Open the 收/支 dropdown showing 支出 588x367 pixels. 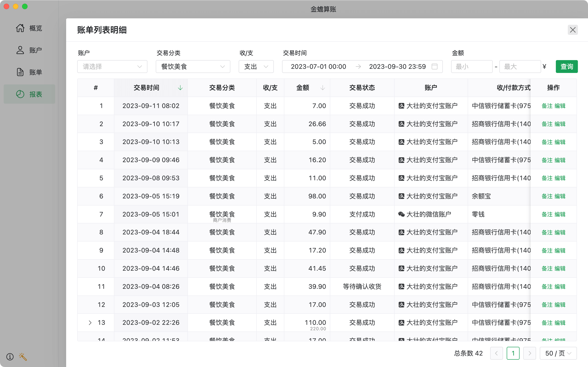tap(256, 67)
